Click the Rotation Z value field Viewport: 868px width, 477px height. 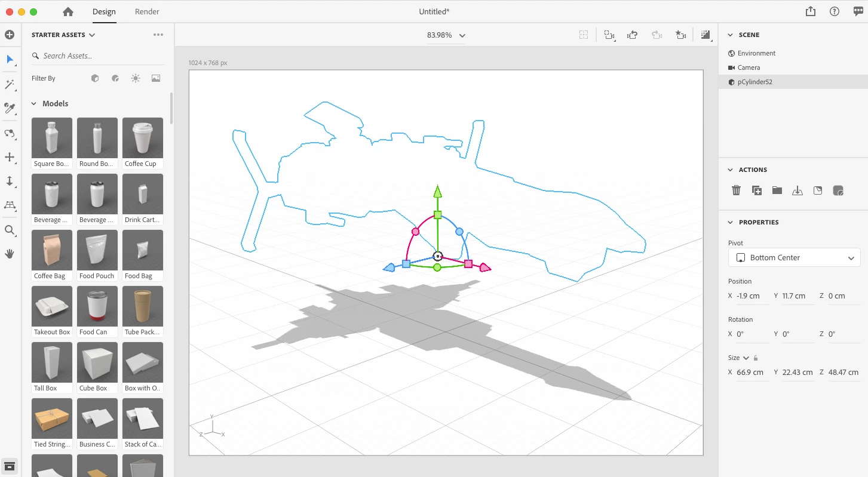tap(844, 334)
